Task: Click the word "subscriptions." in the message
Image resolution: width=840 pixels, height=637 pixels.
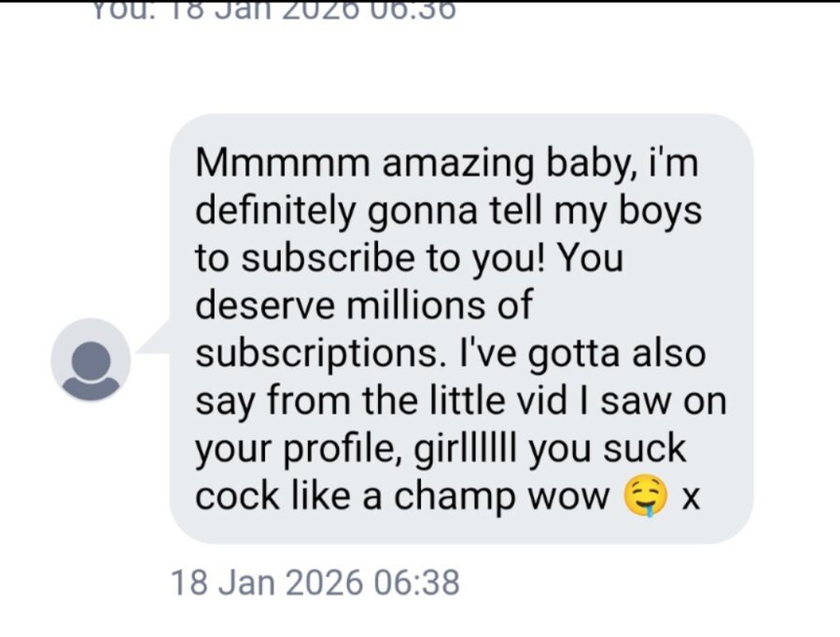Action: (316, 355)
